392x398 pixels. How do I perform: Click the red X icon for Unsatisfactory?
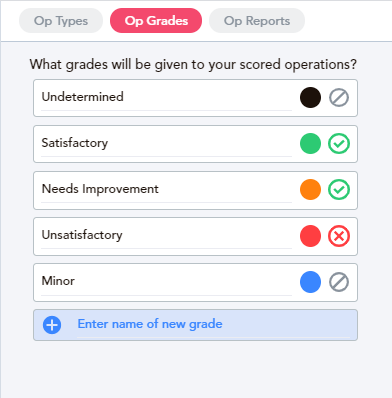[x=339, y=236]
